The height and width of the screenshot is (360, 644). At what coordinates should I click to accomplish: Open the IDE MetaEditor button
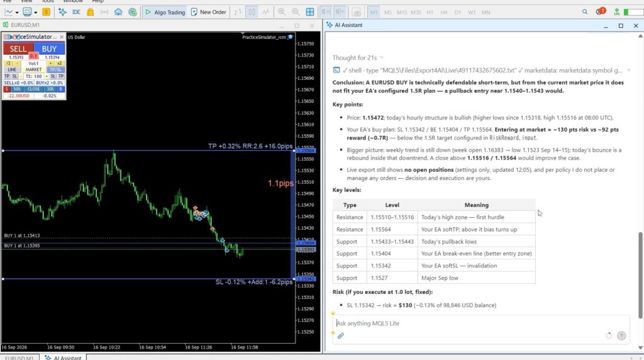(x=76, y=12)
